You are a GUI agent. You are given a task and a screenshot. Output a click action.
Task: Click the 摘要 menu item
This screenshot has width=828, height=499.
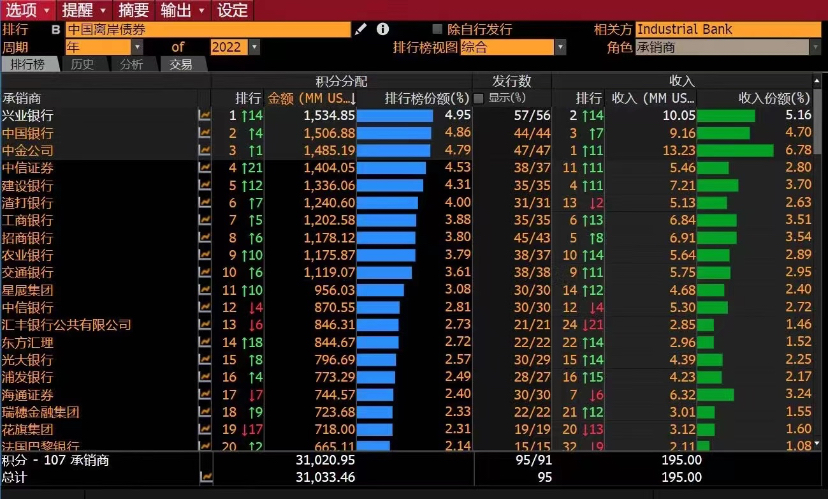point(133,10)
